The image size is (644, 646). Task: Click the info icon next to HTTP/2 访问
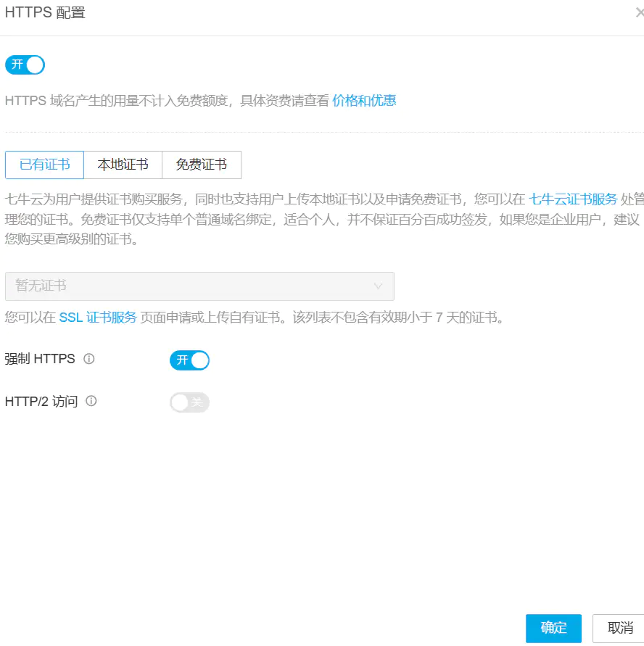click(91, 401)
